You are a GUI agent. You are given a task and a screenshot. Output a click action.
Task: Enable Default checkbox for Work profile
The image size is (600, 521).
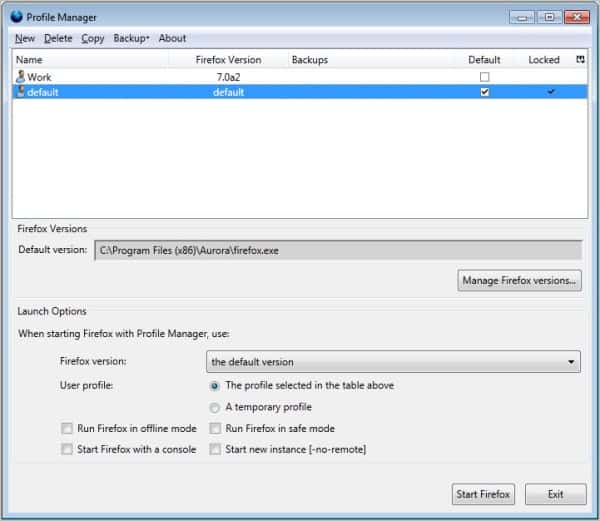coord(485,76)
